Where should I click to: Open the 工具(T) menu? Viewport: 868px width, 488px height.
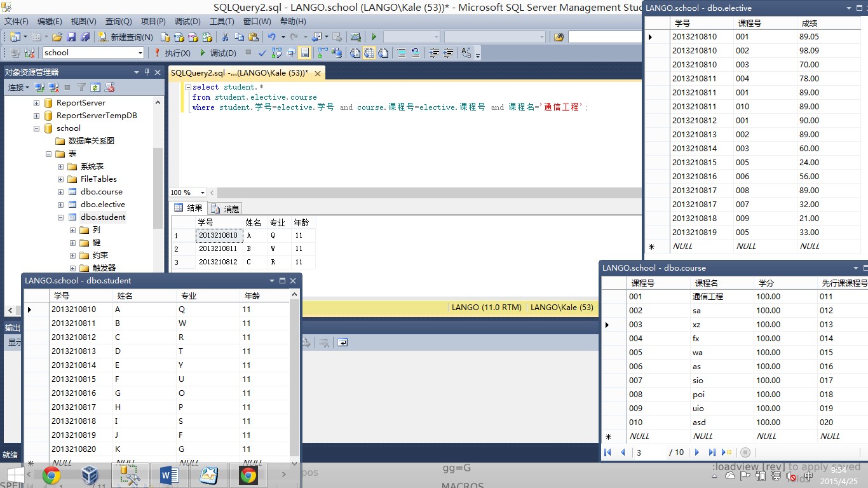[x=222, y=22]
